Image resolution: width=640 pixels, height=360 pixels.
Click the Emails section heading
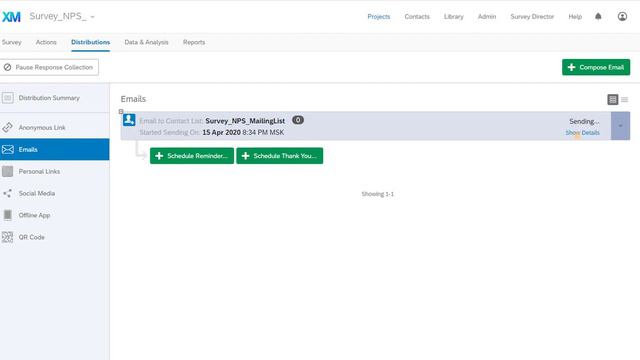(133, 99)
